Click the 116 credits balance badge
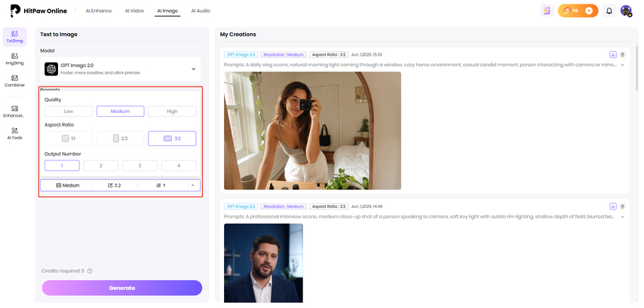 [578, 11]
